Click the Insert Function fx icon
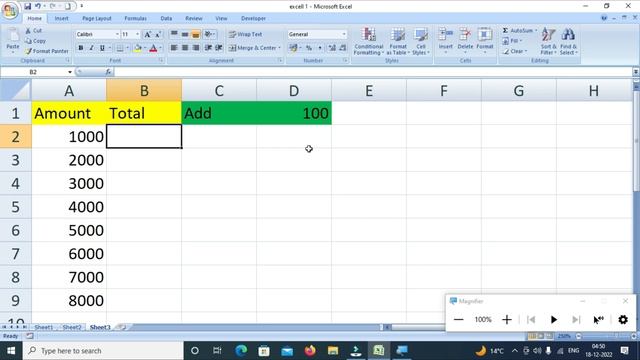Screen dimensions: 640x360 tap(108, 72)
